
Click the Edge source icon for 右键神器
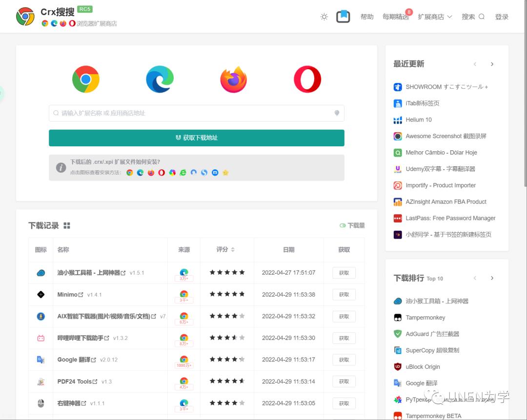coord(183,402)
